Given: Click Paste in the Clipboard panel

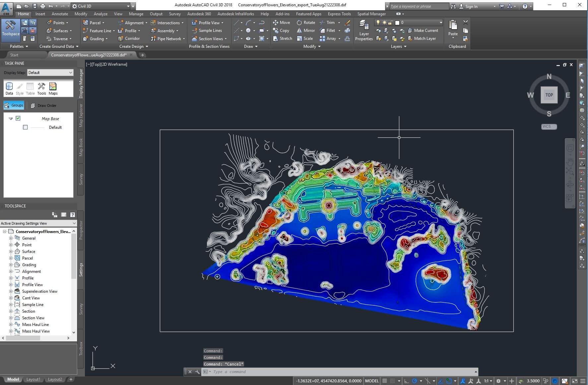Looking at the screenshot, I should pyautogui.click(x=452, y=29).
